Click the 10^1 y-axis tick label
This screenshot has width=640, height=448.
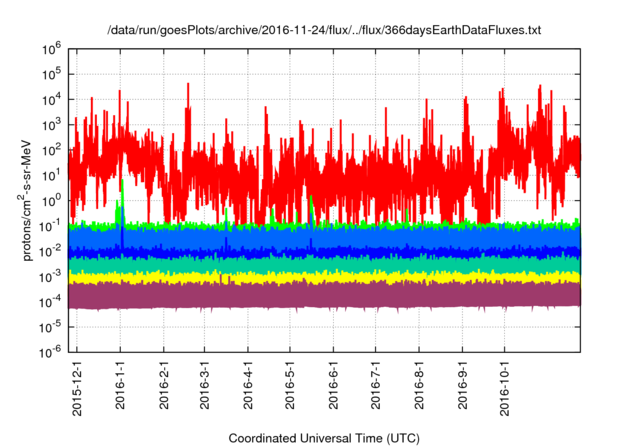point(51,175)
